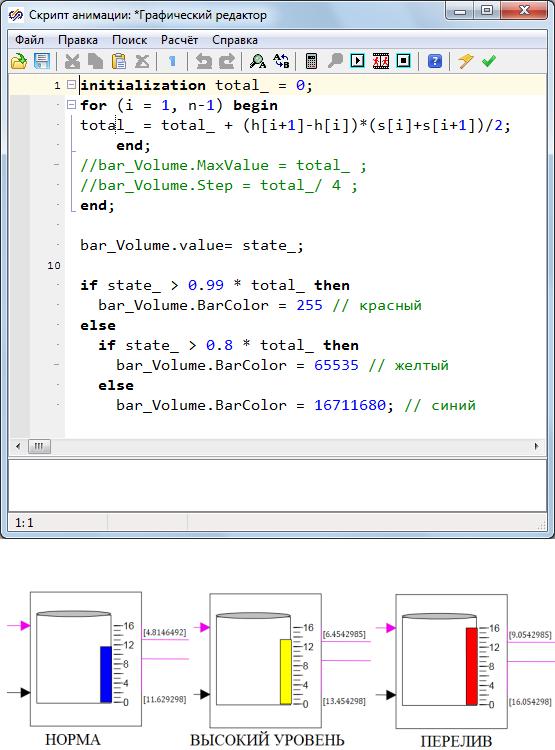Click the line number 10 in gutter
Image resolution: width=555 pixels, height=750 pixels.
click(54, 265)
